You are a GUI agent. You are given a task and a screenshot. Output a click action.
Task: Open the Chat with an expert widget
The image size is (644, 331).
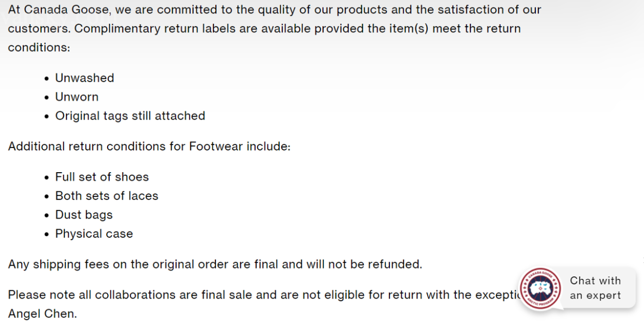(577, 289)
